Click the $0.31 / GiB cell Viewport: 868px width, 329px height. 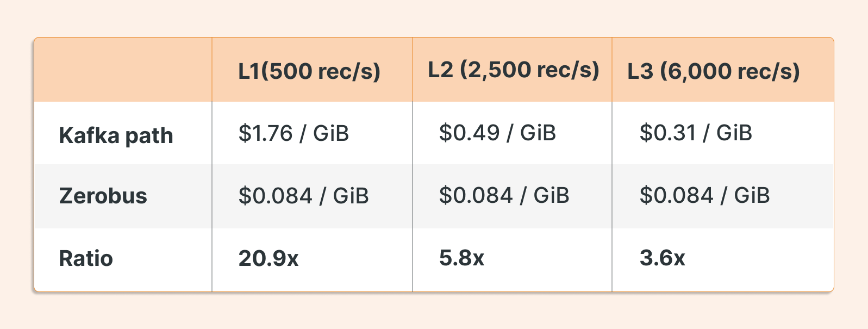[696, 133]
